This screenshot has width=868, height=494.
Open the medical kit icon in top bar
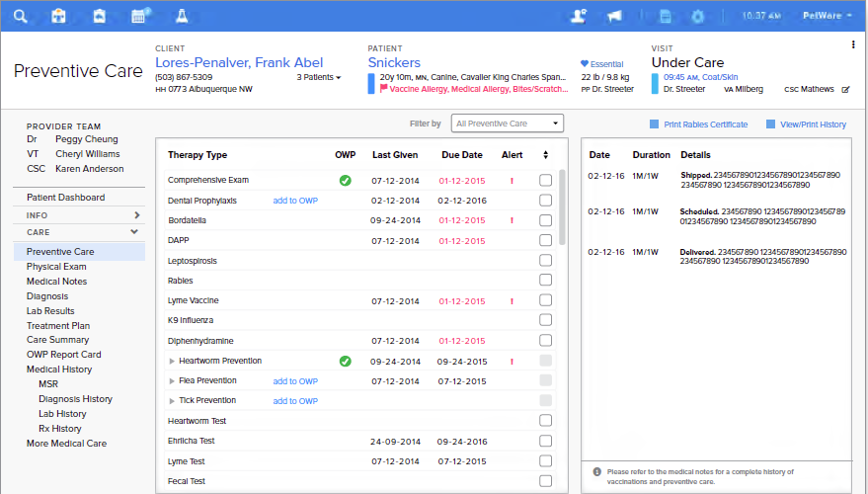tap(58, 16)
